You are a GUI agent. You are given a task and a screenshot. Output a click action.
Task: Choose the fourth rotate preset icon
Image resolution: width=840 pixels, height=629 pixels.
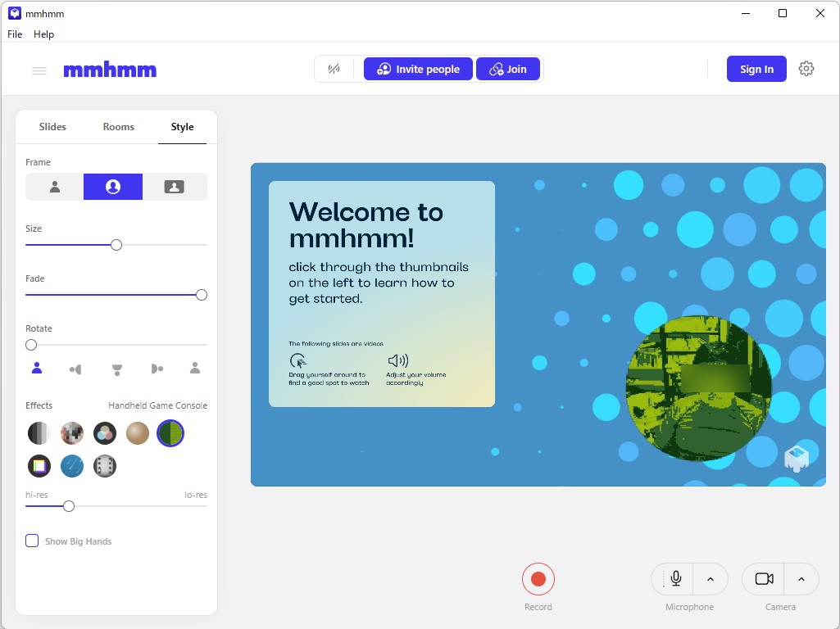coord(157,369)
